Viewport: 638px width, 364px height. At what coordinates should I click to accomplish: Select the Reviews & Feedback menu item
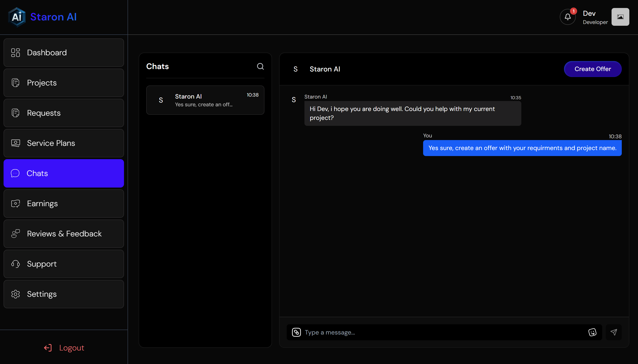pyautogui.click(x=64, y=233)
